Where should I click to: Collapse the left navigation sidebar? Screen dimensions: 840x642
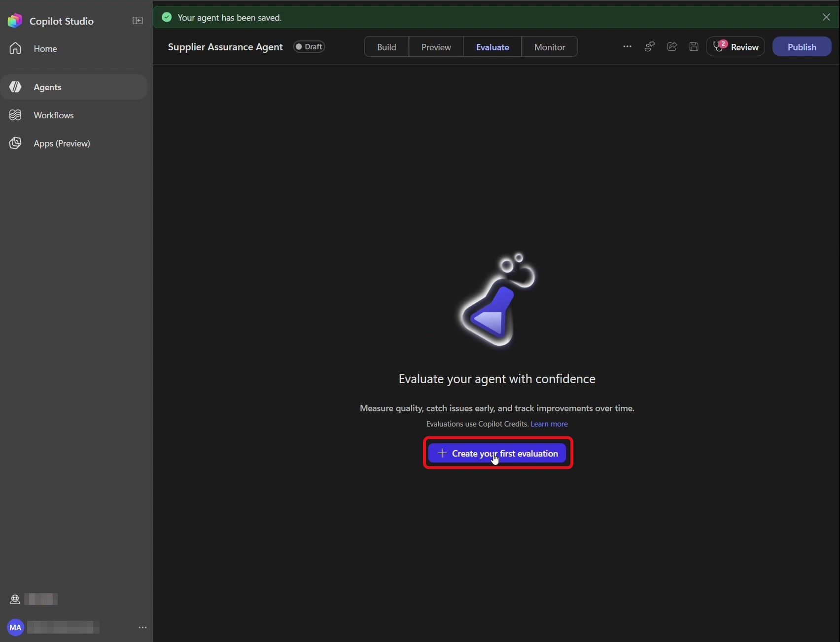[138, 21]
